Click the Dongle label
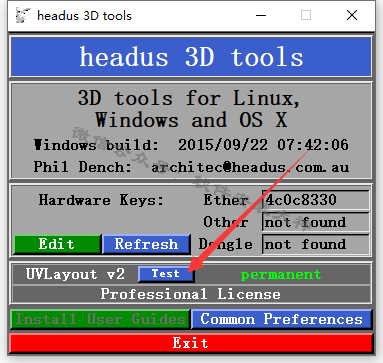Viewport: 383px width, 363px height. tap(226, 244)
